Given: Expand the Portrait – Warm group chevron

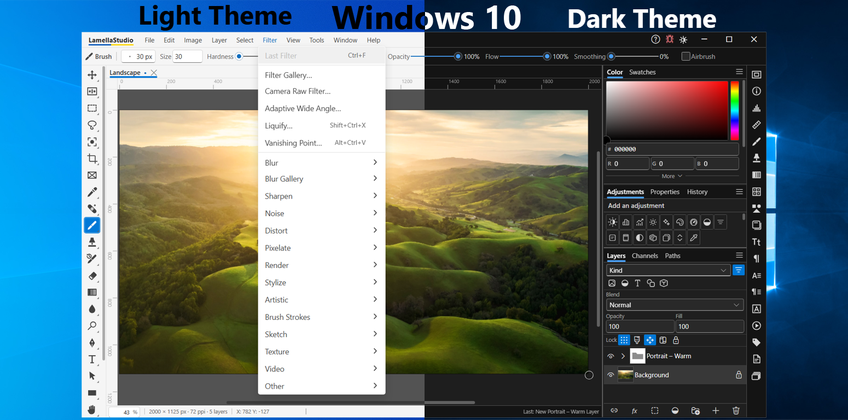Looking at the screenshot, I should 623,356.
